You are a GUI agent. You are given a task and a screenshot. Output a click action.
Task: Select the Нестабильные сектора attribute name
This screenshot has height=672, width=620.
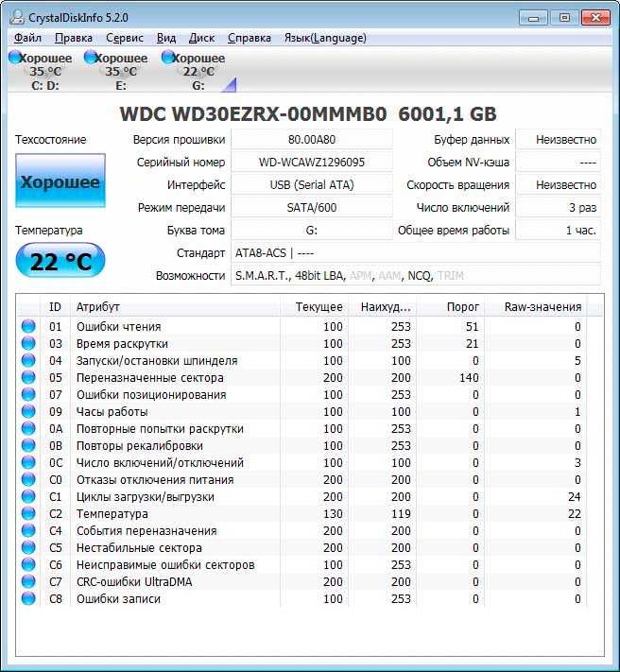coord(139,548)
